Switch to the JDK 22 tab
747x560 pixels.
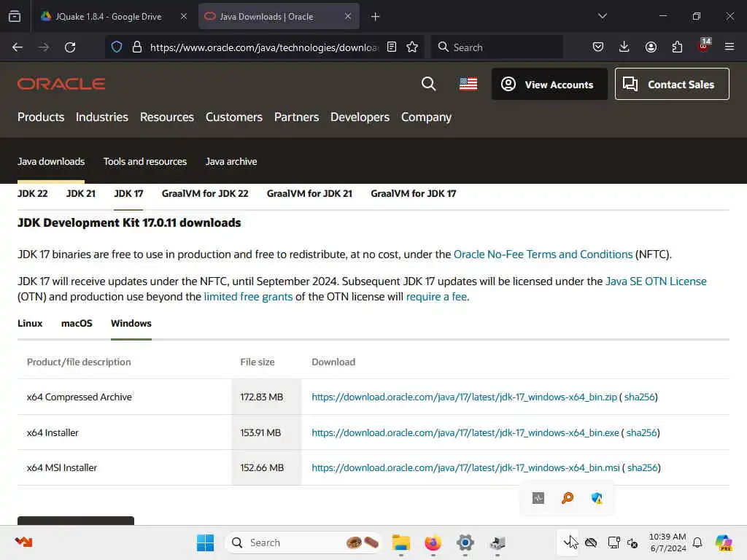tap(32, 194)
